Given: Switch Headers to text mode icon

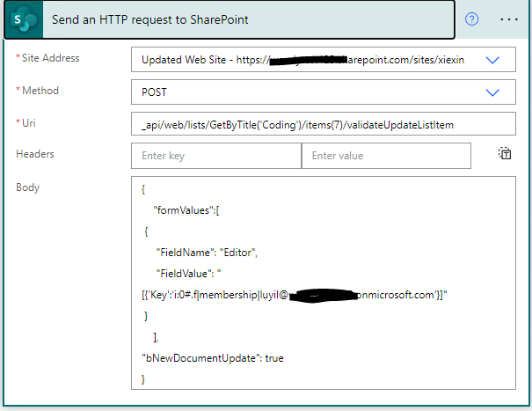Looking at the screenshot, I should coord(505,153).
